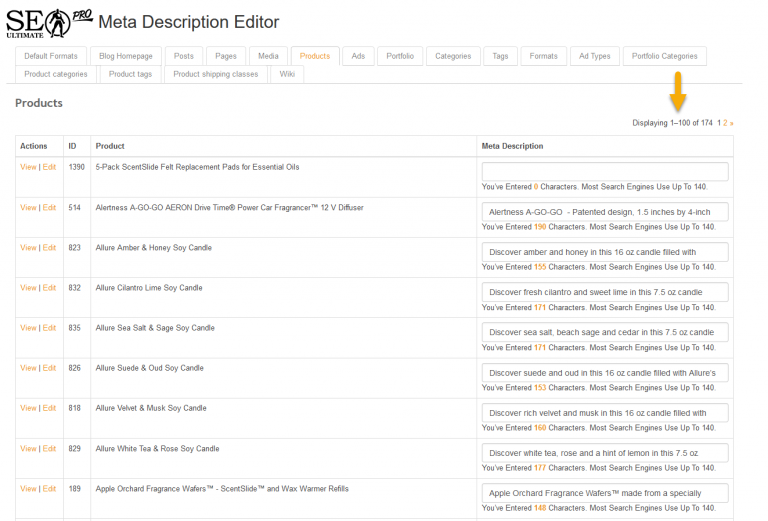
Task: View the Allure Sea Salt & Sage Candle
Action: (x=28, y=328)
